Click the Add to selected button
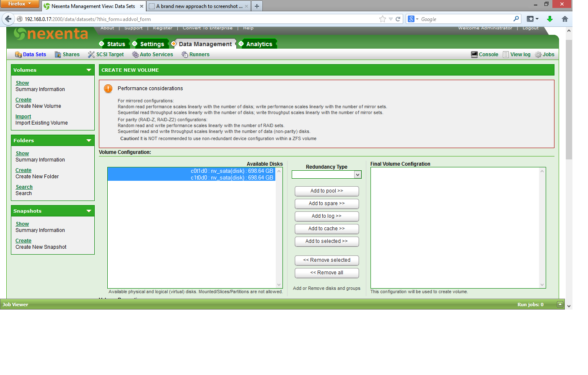Screen dimensions: 588x375 tap(326, 242)
